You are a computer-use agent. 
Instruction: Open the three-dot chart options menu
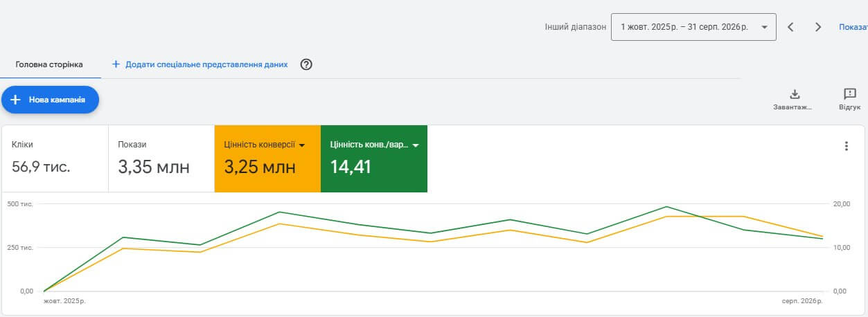click(x=846, y=146)
